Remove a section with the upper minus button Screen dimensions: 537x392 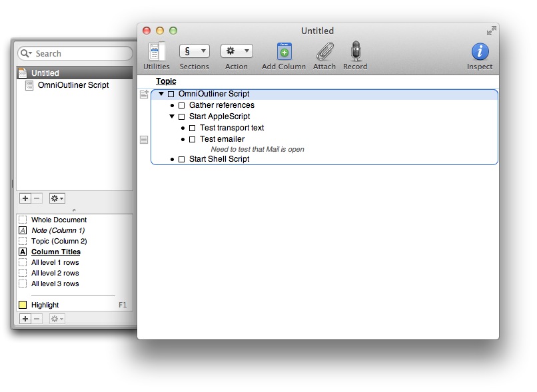coord(37,198)
